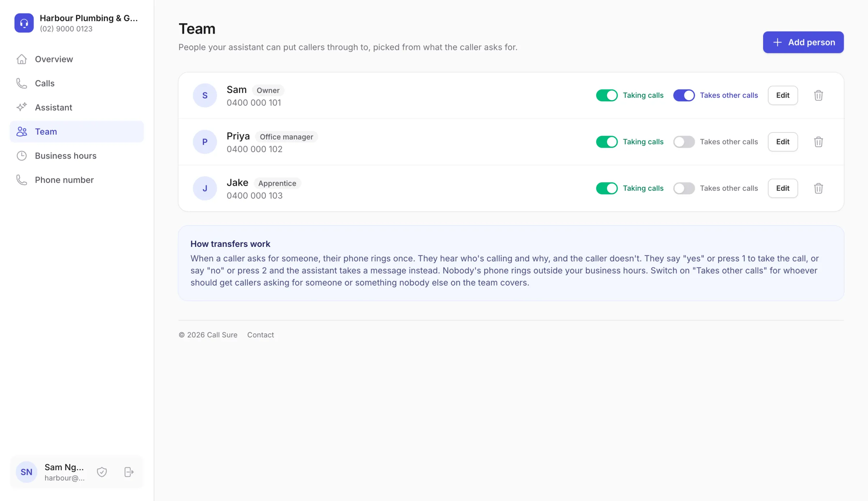Click the sparkle icon beside Assistant

coord(22,107)
